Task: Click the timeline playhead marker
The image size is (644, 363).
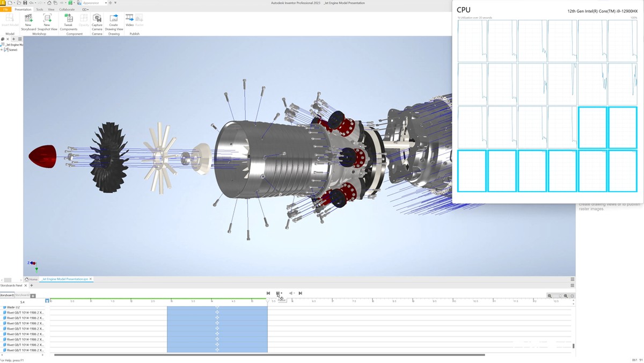Action: 268,301
